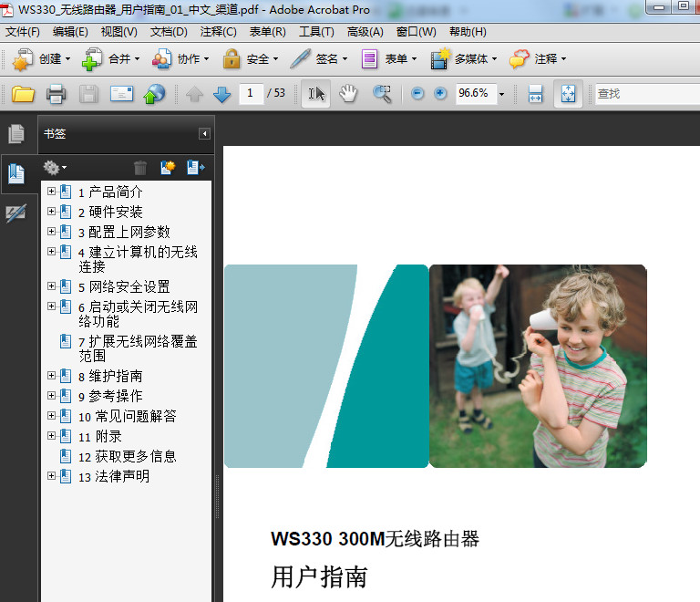Open the Advanced (高级) menu

point(365,32)
